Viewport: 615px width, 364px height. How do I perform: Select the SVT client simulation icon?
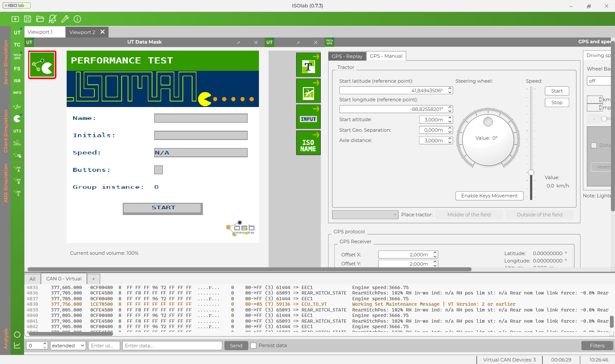[17, 107]
